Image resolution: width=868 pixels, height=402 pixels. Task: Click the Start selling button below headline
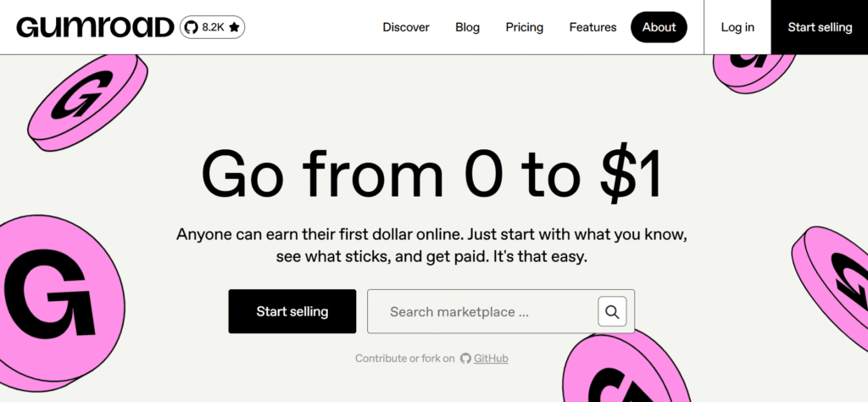pyautogui.click(x=292, y=311)
